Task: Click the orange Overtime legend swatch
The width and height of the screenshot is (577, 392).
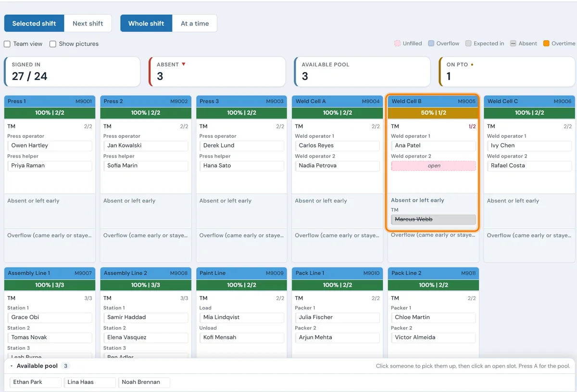Action: [x=546, y=43]
